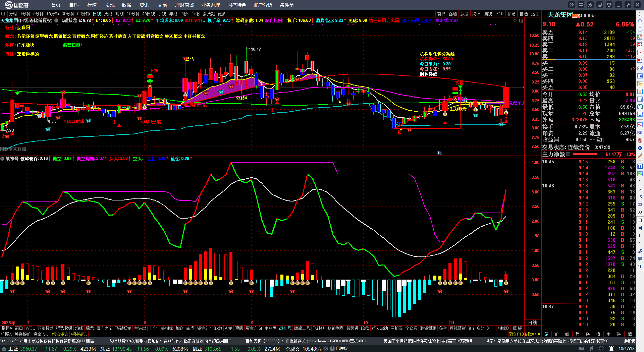
Task: Open the f(x) formula manager sidebar icon
Action: click(640, 107)
